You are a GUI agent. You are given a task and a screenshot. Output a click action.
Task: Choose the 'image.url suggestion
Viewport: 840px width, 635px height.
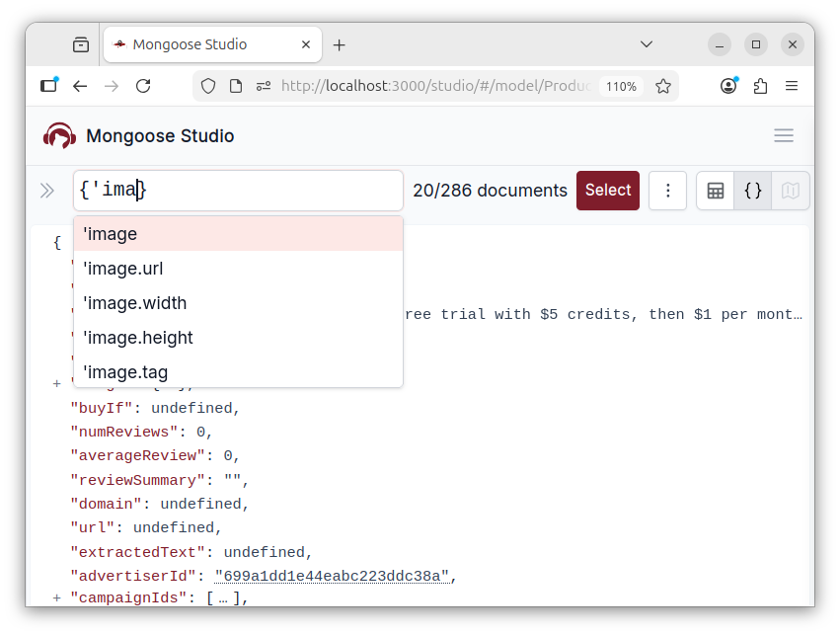pos(238,269)
